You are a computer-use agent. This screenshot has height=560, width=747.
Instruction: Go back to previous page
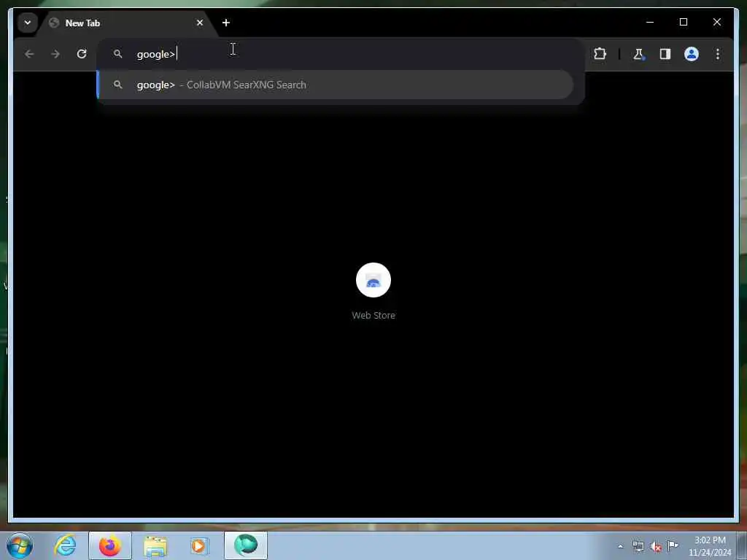tap(29, 54)
